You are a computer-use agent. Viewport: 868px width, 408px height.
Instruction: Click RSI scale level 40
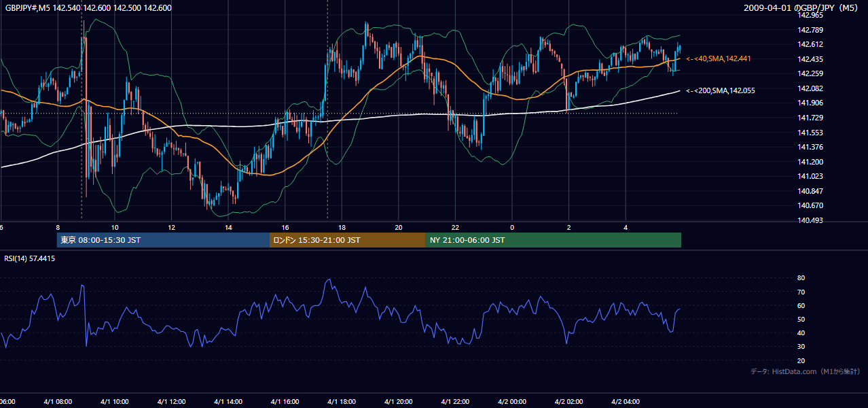pos(801,333)
